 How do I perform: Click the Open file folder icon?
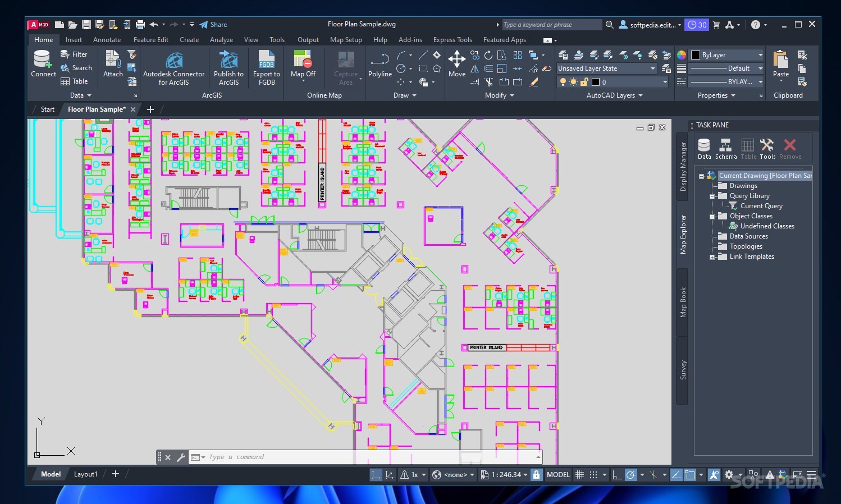[x=72, y=25]
